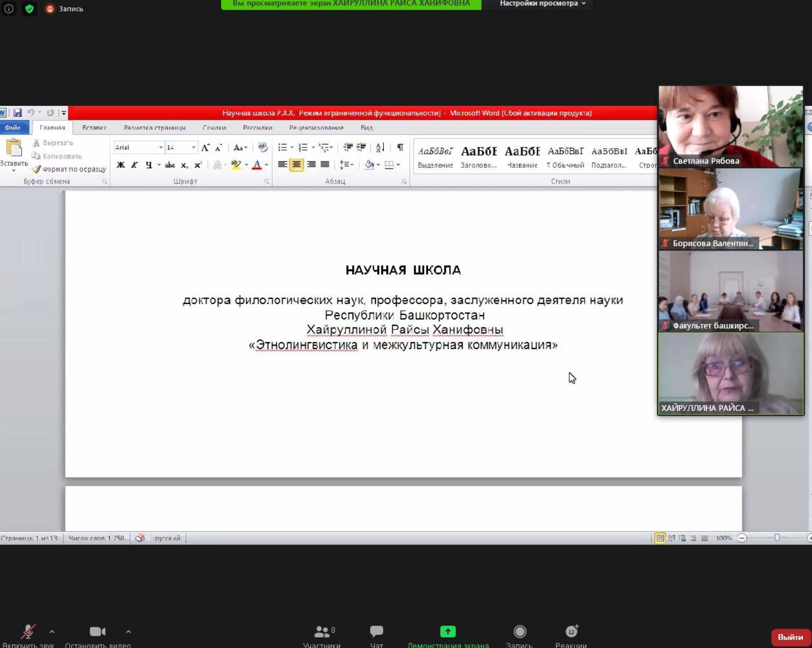Switch to the Insert ribbon tab
The height and width of the screenshot is (648, 812).
(x=94, y=128)
